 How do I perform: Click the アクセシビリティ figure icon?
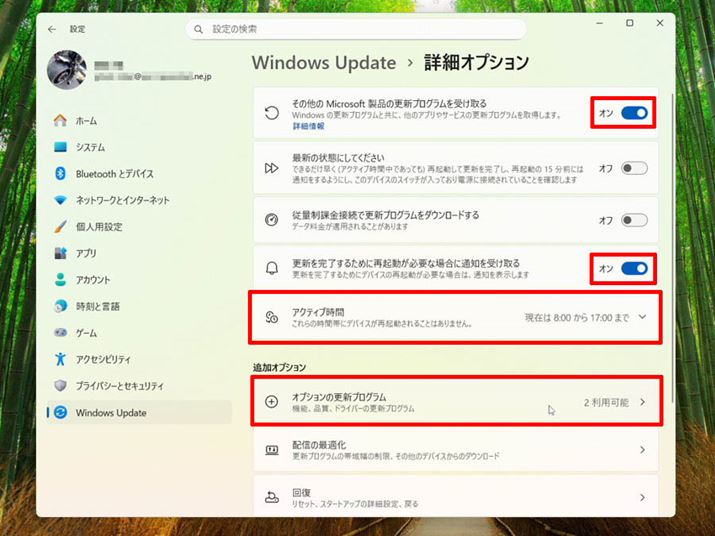[x=60, y=359]
